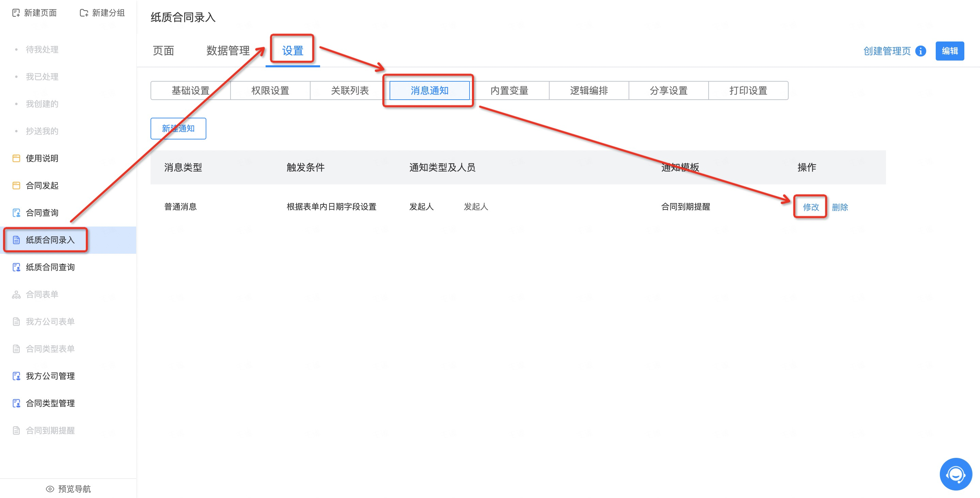Click the info icon beside 创建管理页
This screenshot has width=980, height=498.
pyautogui.click(x=920, y=51)
